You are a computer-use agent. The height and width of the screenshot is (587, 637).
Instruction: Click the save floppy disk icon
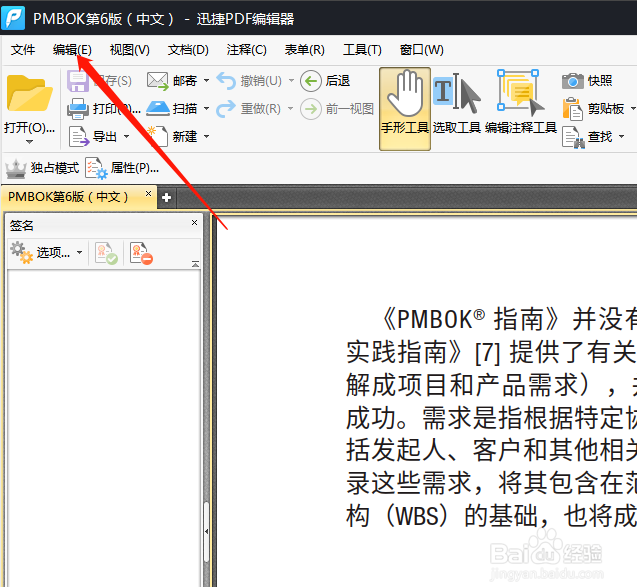click(78, 81)
